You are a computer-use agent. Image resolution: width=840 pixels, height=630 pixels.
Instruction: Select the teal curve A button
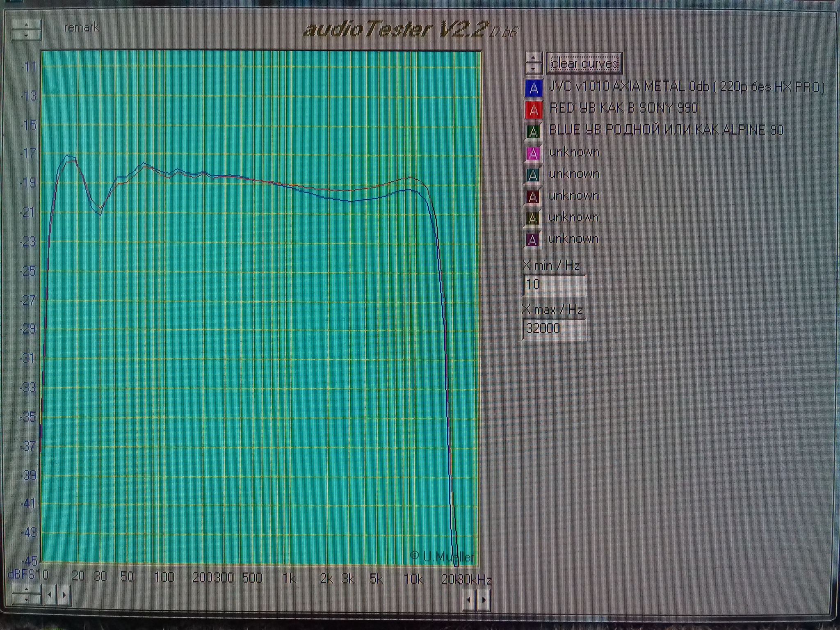(x=533, y=175)
